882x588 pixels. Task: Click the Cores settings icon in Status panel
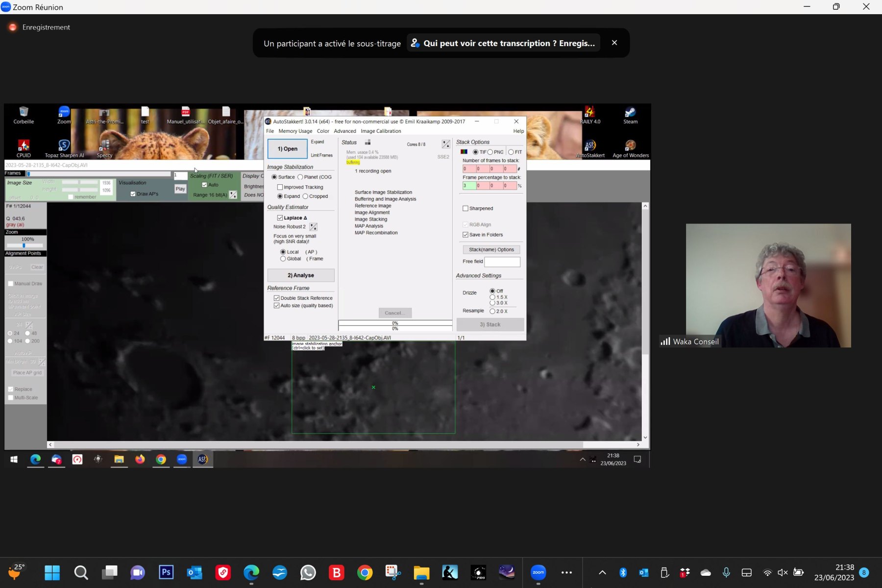click(446, 144)
